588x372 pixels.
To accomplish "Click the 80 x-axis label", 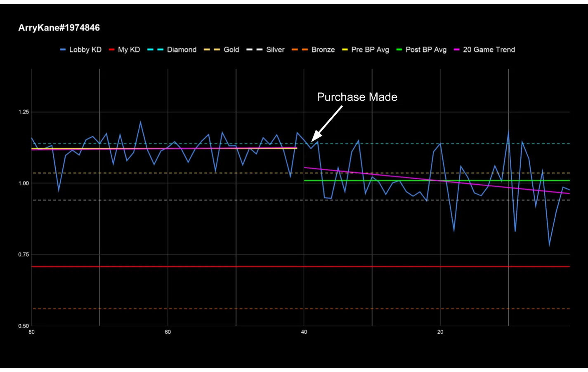I will click(x=31, y=332).
